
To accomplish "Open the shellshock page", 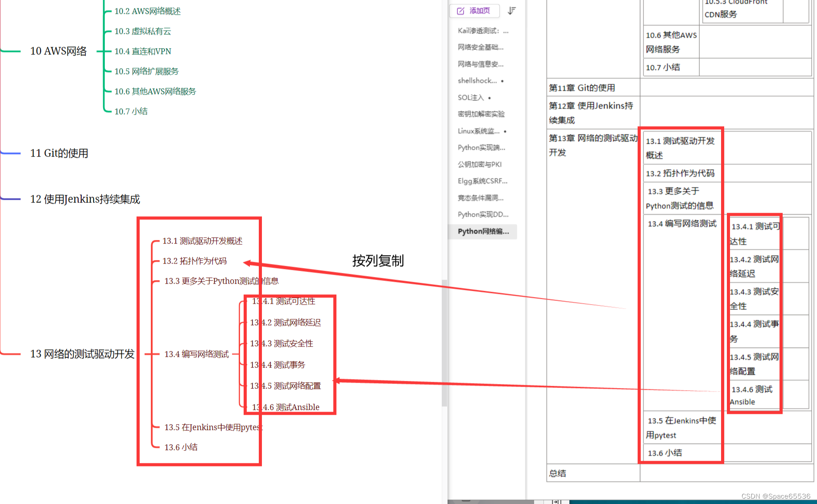I will click(477, 81).
